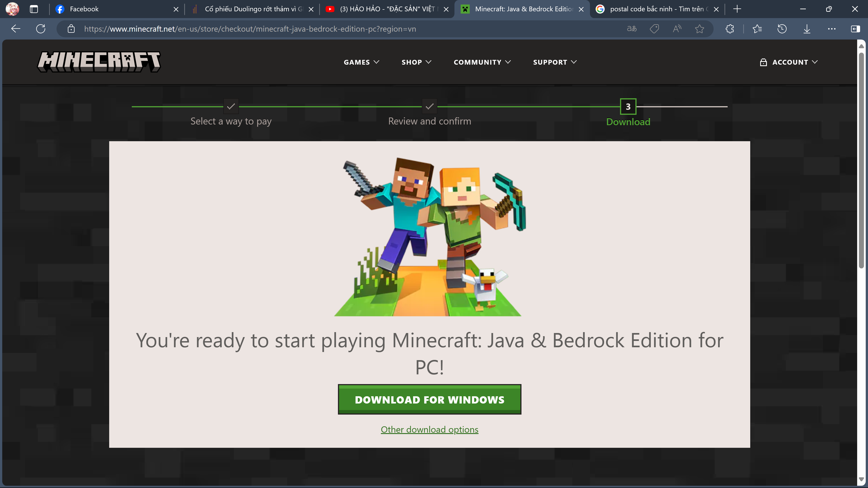This screenshot has width=868, height=488.
Task: Open browser history panel
Action: coord(782,29)
